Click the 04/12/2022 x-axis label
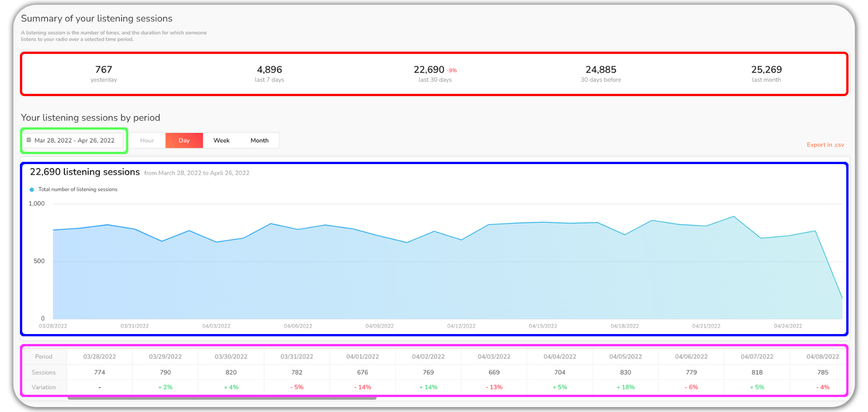This screenshot has height=412, width=868. (461, 326)
